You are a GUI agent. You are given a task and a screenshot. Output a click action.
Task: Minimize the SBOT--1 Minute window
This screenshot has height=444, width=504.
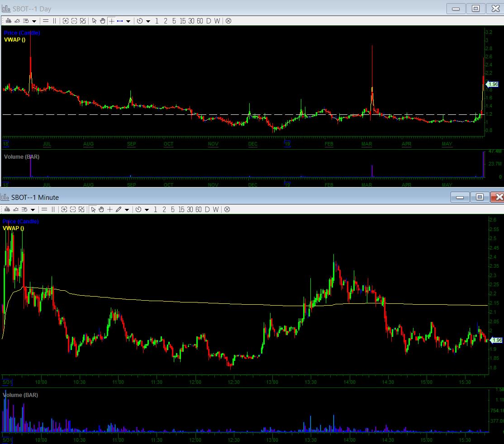460,197
